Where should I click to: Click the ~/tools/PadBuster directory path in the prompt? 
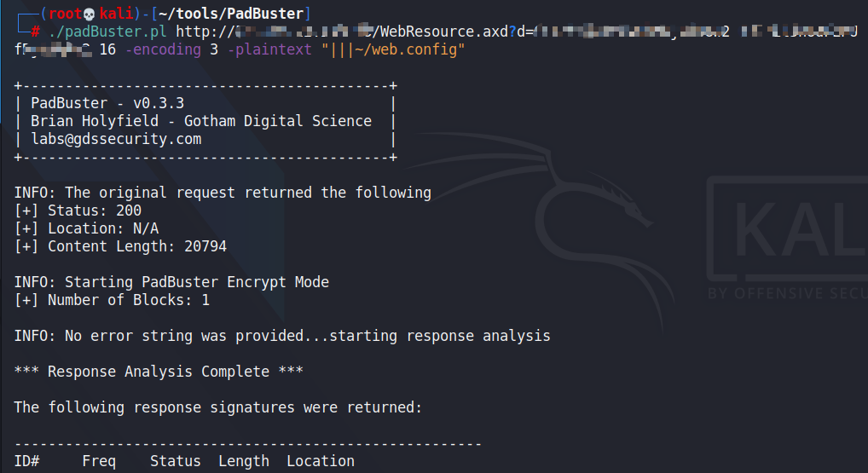coord(231,14)
